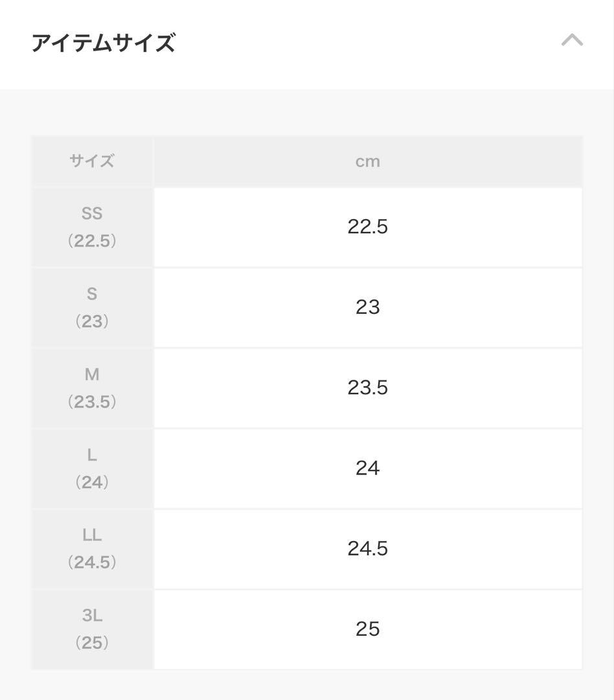Select the SS size letters

pos(92,213)
